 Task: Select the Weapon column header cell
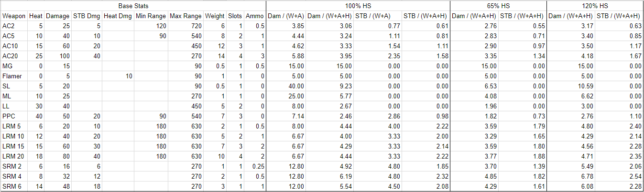14,16
